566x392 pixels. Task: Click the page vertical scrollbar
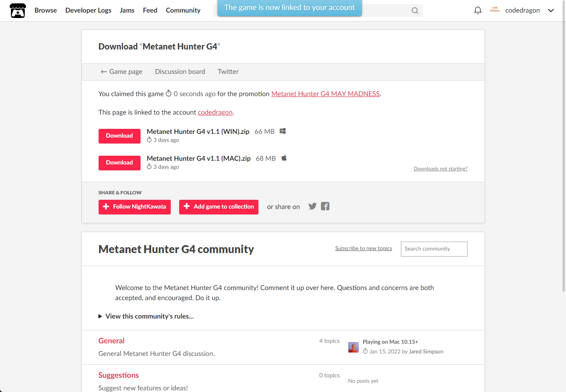(563, 147)
